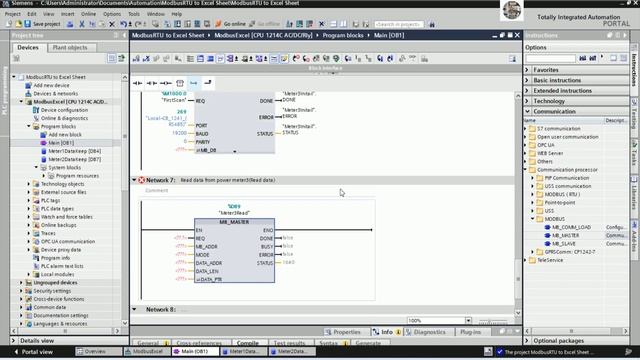This screenshot has width=640, height=360.
Task: Toggle the Network 8 collapse arrow
Action: (134, 309)
